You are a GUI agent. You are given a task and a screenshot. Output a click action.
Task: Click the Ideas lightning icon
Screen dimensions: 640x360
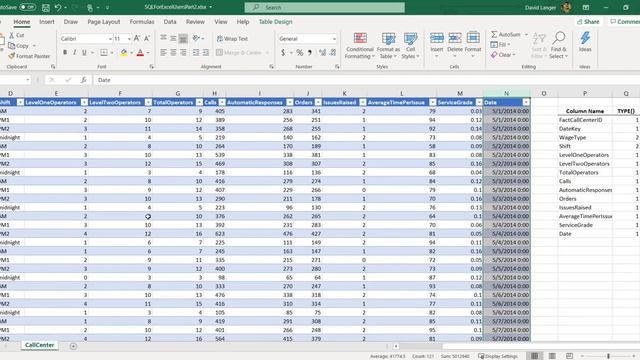pyautogui.click(x=585, y=38)
